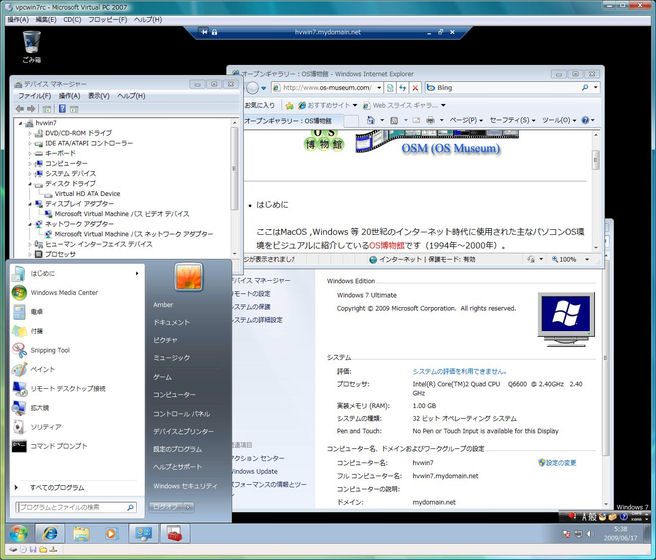Click the Stop (red X) button in IE
The width and height of the screenshot is (656, 560).
415,88
